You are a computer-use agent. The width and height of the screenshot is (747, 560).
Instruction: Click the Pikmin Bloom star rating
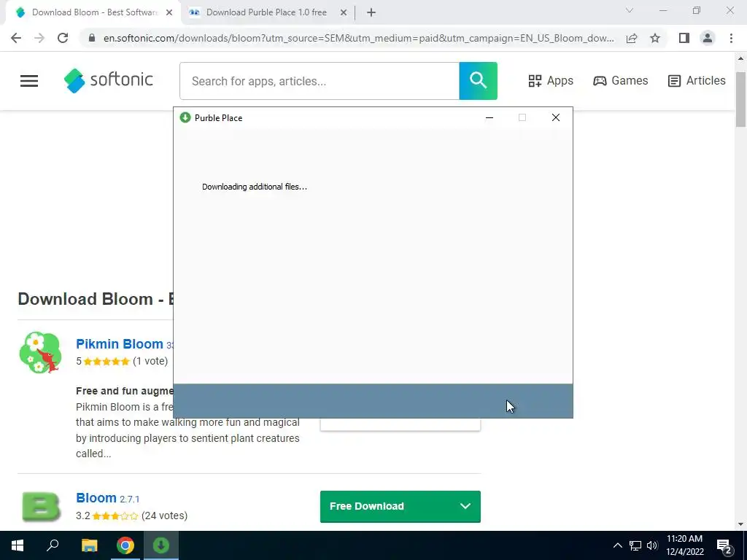coord(107,362)
